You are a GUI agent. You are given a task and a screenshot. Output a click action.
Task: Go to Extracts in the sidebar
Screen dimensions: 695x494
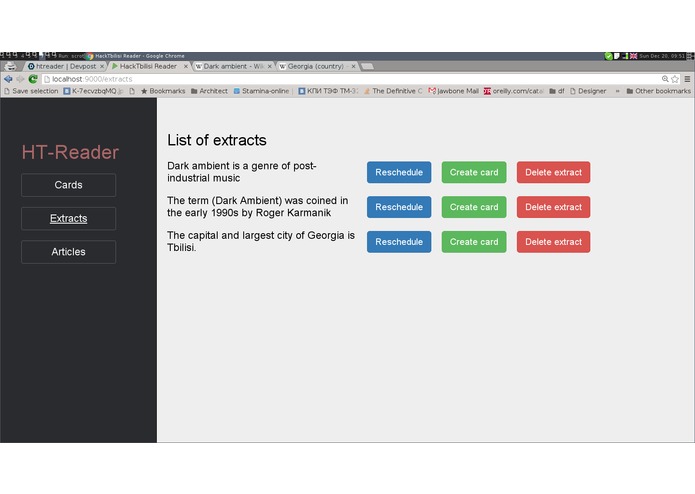pos(68,218)
